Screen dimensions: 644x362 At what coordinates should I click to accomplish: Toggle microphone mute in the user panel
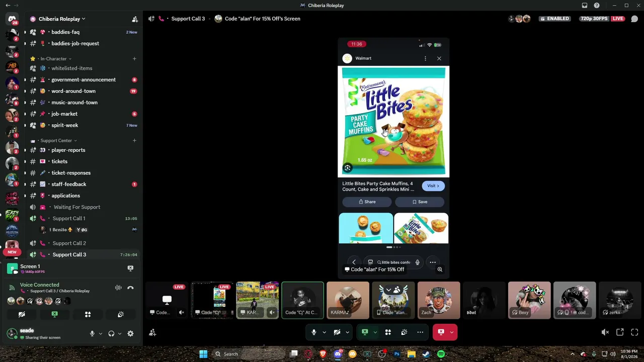[92, 333]
